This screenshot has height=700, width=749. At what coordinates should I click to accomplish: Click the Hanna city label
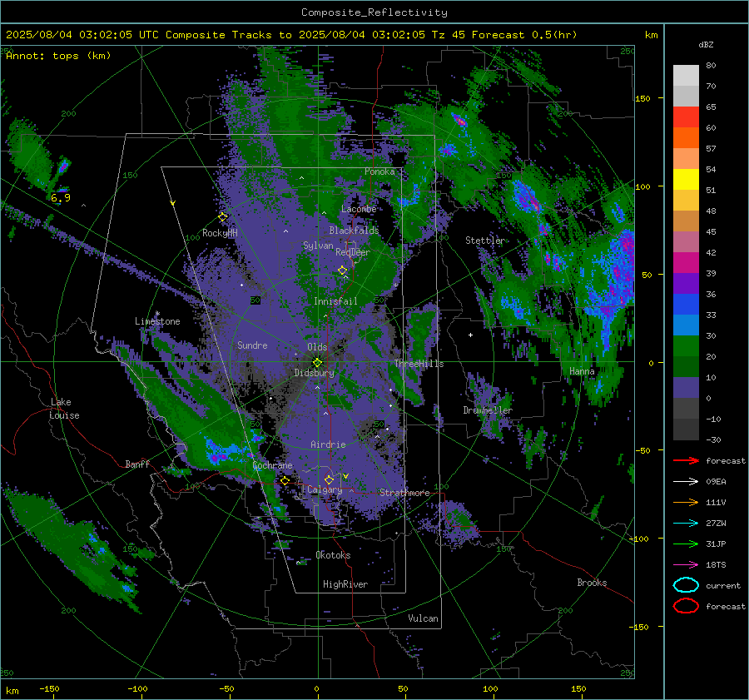(582, 371)
